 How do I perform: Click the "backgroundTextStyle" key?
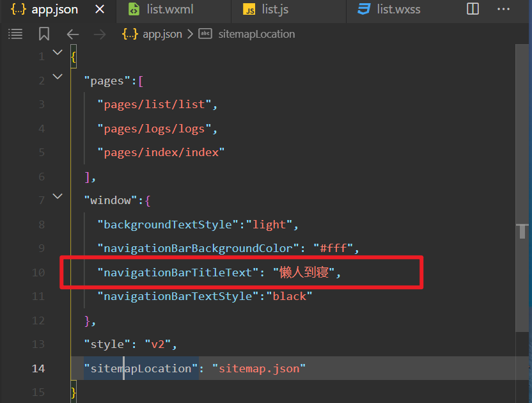pyautogui.click(x=168, y=225)
